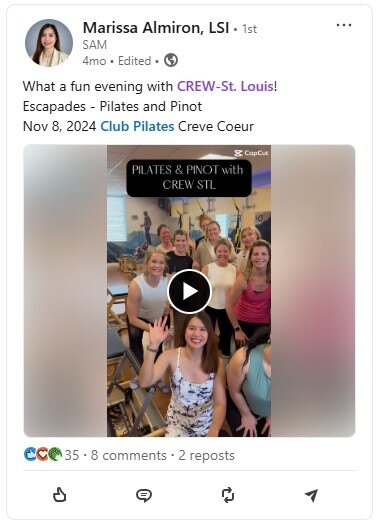
Task: View the 35 reactions list
Action: coord(72,455)
